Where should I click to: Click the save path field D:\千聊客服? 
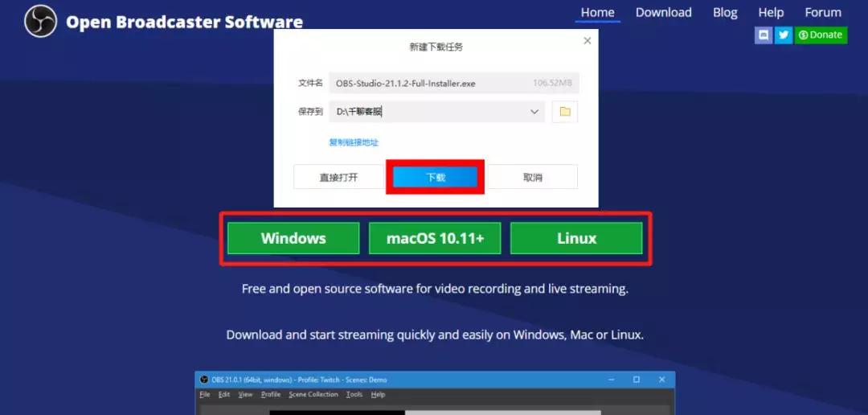click(x=436, y=111)
